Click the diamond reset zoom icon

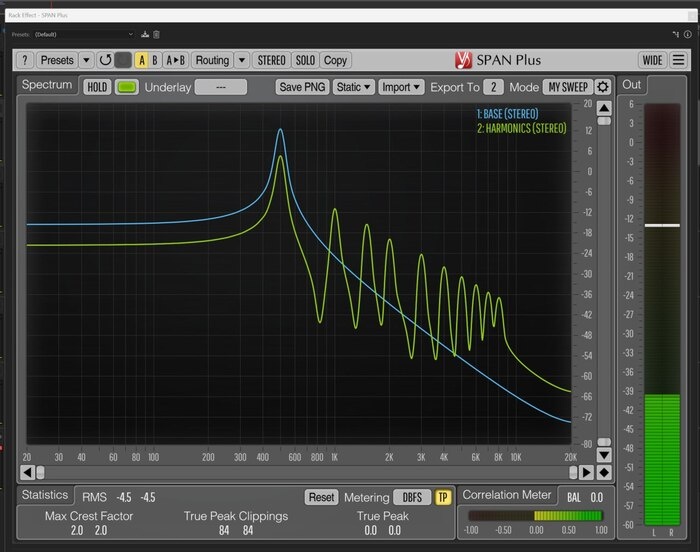(604, 472)
